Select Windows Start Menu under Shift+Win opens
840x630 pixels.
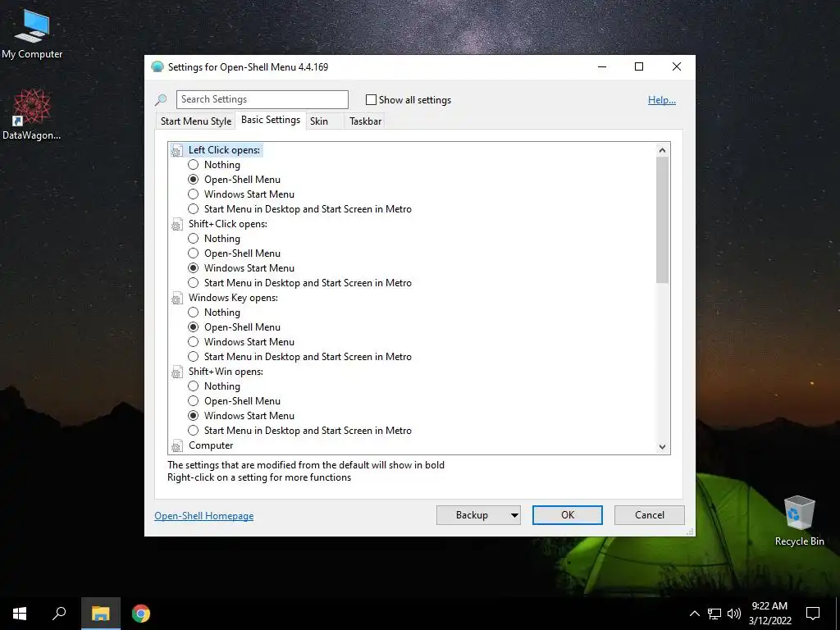pos(194,416)
